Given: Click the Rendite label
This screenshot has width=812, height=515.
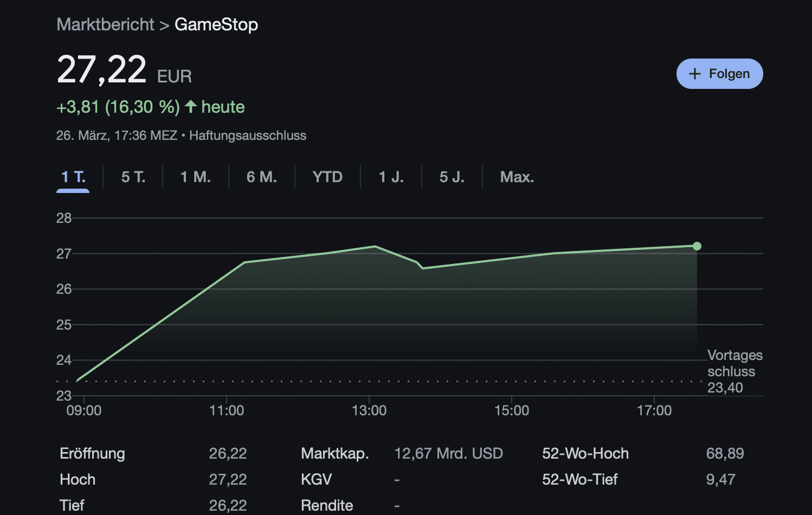Looking at the screenshot, I should (x=327, y=505).
